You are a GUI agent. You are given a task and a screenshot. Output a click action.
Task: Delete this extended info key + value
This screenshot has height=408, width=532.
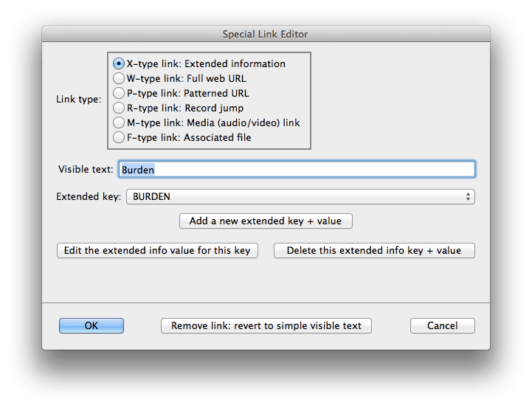coord(374,251)
